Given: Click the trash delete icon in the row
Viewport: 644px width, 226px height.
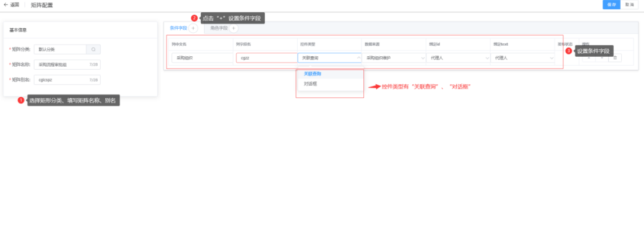Looking at the screenshot, I should [615, 58].
